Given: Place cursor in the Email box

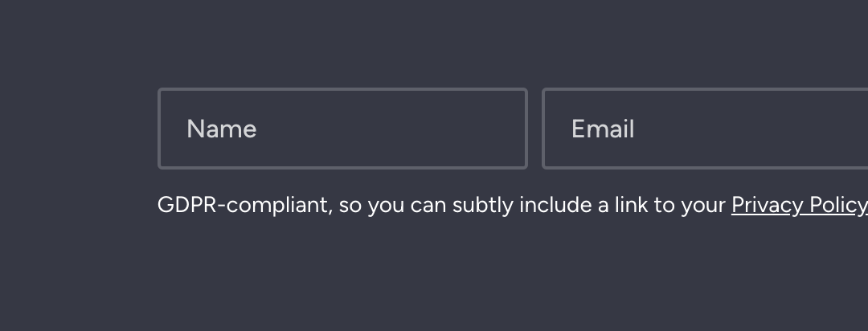Looking at the screenshot, I should coord(705,129).
